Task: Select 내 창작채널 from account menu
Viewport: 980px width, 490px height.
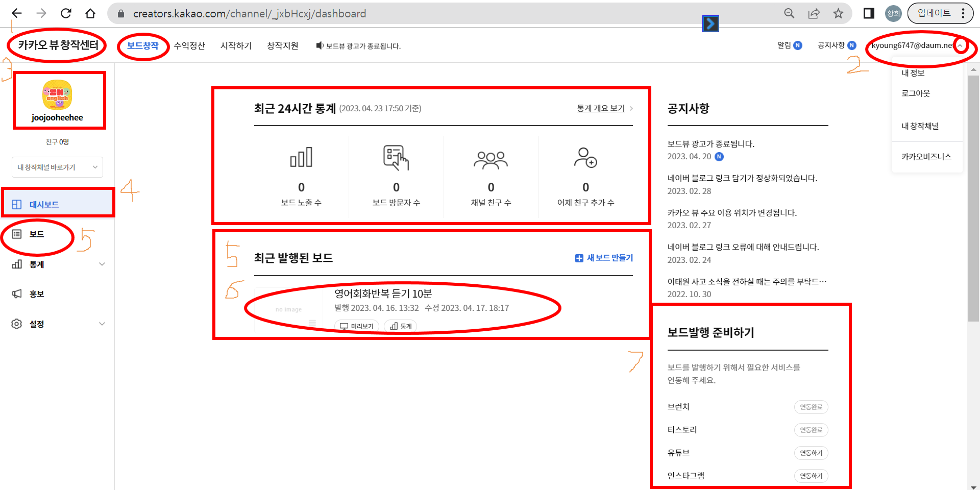Action: point(920,126)
